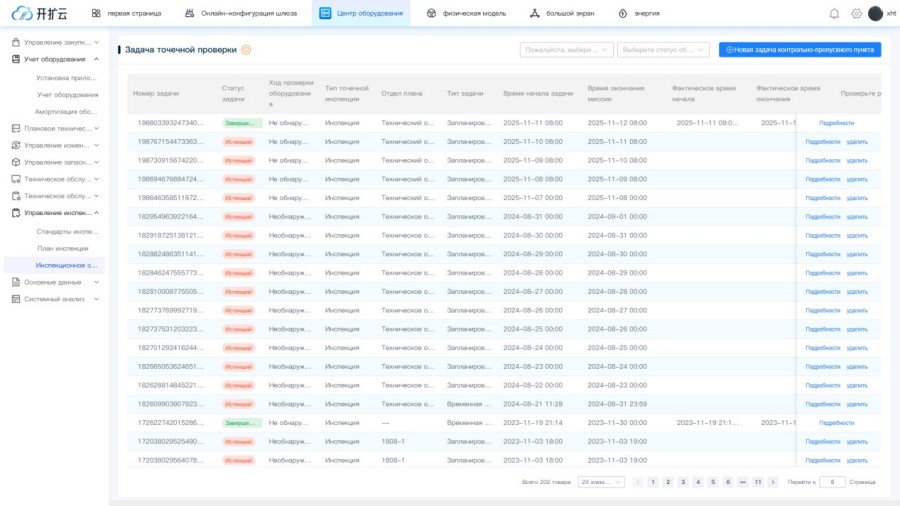Screen dimensions: 900x506
Task: Open settings via the gear icon
Action: pos(856,13)
